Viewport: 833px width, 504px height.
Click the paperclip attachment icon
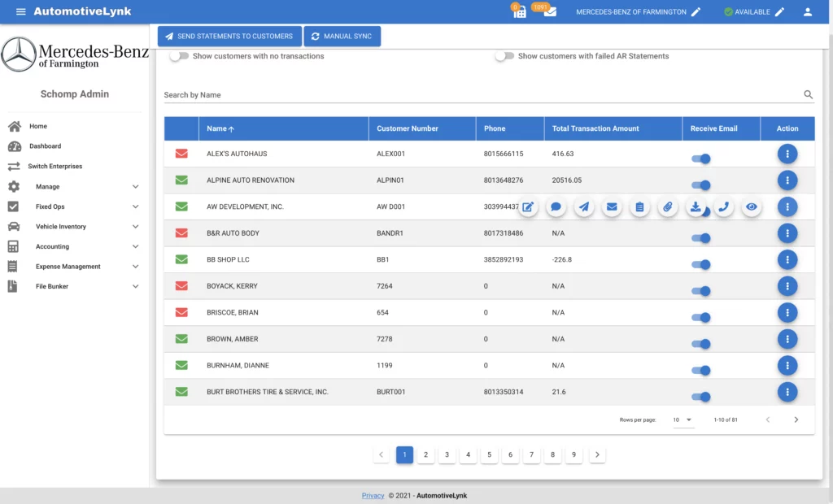coord(668,207)
